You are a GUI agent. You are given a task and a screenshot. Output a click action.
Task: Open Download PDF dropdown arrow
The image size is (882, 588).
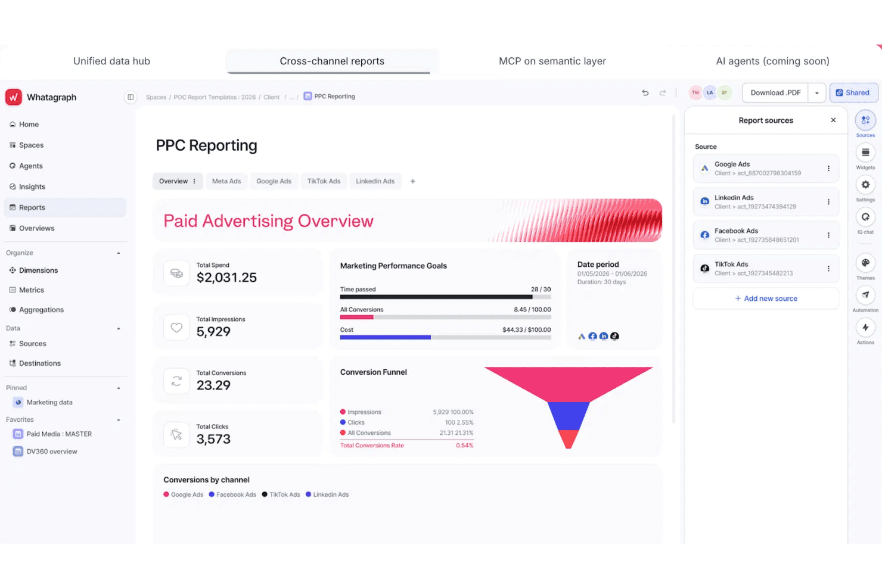coord(816,93)
